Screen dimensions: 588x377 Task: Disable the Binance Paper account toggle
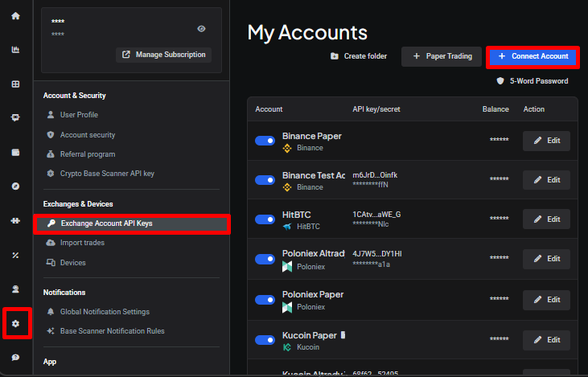[x=265, y=141]
